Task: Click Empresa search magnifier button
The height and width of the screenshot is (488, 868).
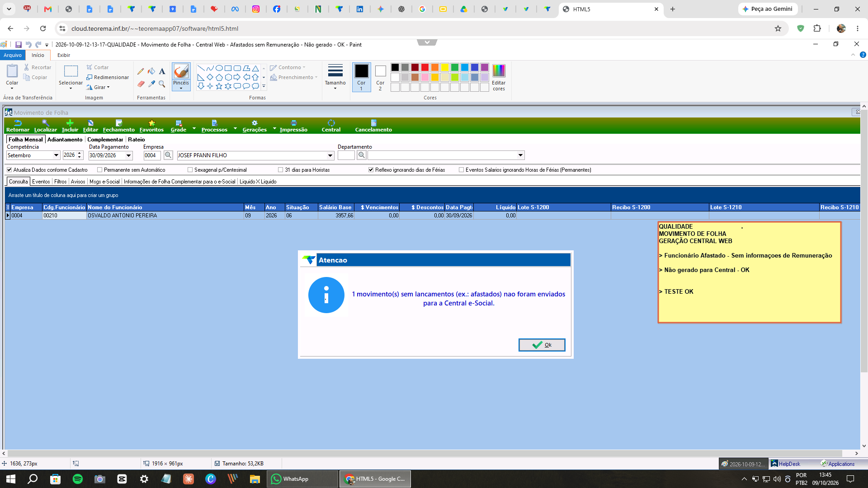Action: coord(168,155)
